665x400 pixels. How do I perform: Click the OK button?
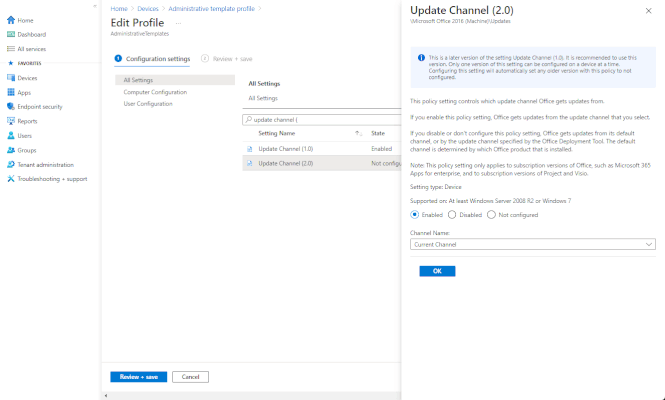click(x=437, y=271)
